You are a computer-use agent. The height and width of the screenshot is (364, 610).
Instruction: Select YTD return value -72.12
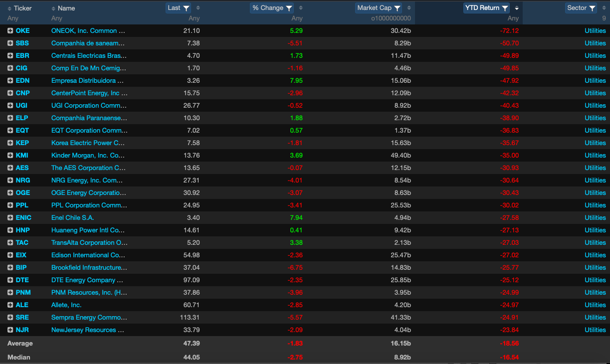509,31
